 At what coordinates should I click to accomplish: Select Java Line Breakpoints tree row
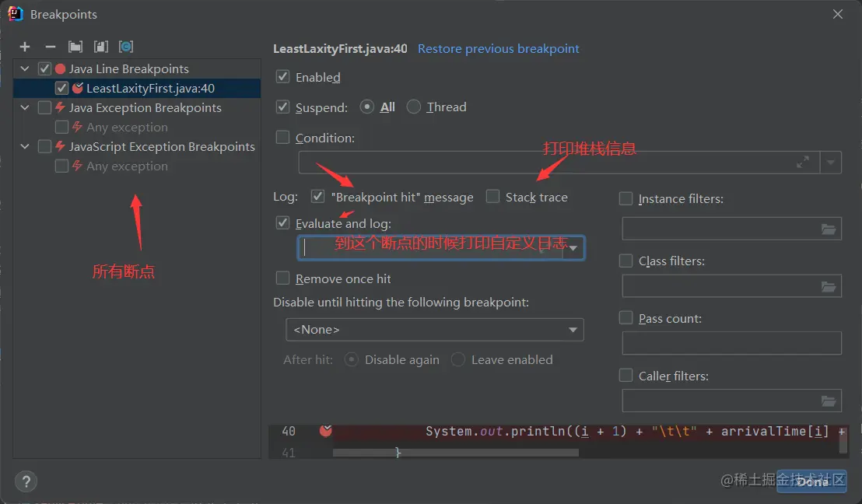137,68
